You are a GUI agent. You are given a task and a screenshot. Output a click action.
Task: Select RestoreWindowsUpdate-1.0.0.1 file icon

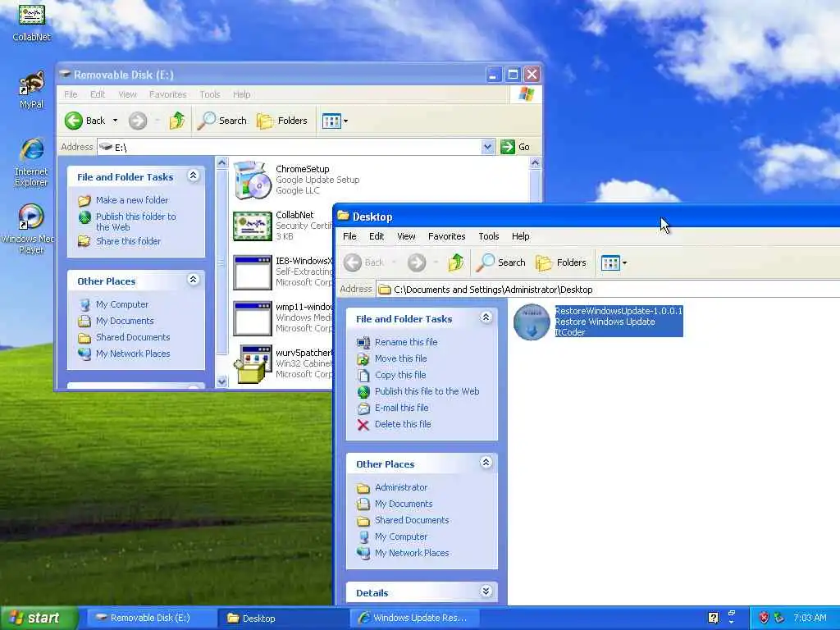click(532, 322)
